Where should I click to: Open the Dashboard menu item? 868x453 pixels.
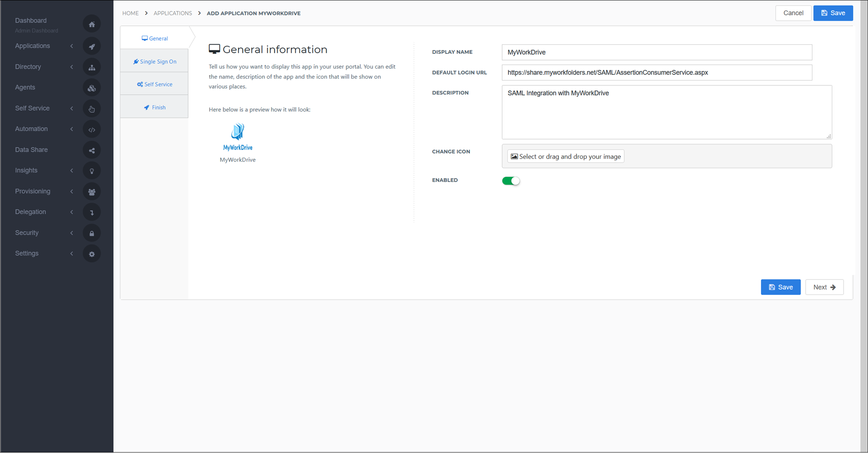[x=31, y=21]
